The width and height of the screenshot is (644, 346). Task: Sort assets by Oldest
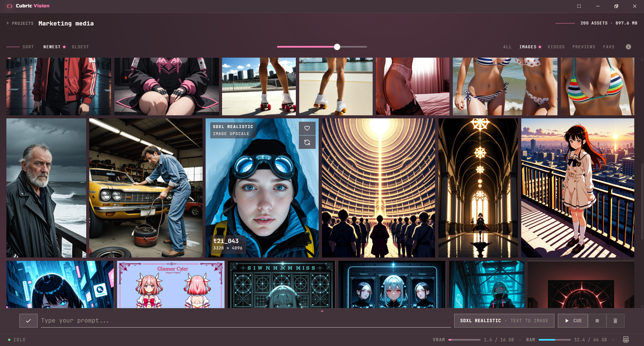click(80, 47)
